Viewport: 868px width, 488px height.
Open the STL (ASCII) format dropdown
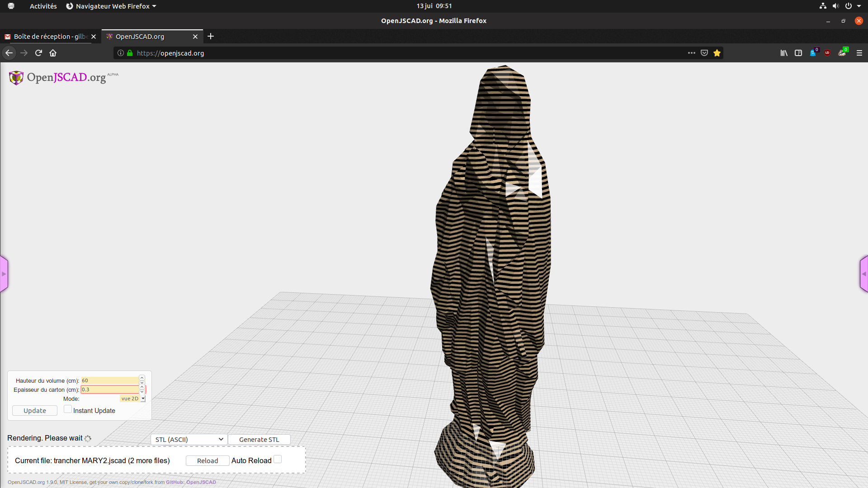click(x=188, y=439)
